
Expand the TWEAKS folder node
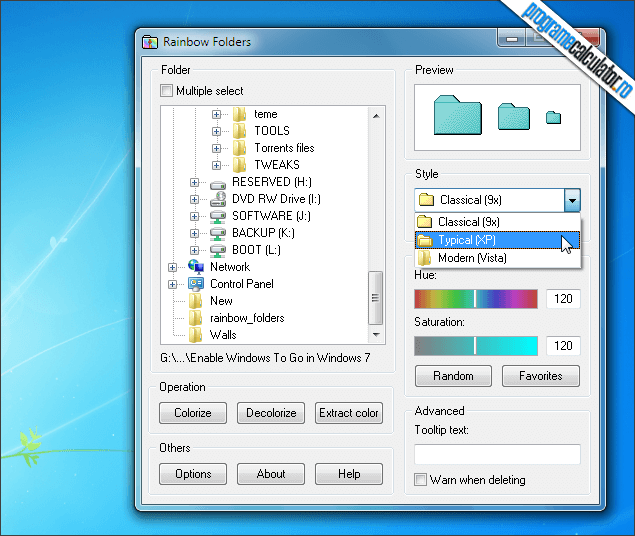pos(216,166)
